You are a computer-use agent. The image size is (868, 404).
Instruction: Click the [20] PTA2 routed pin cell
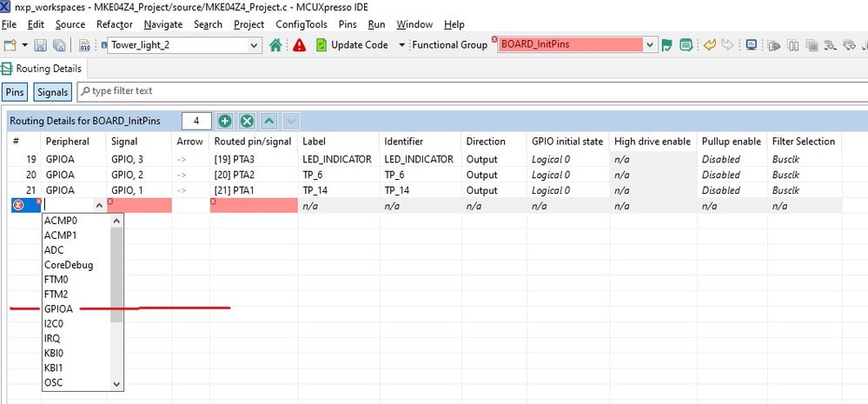[253, 175]
